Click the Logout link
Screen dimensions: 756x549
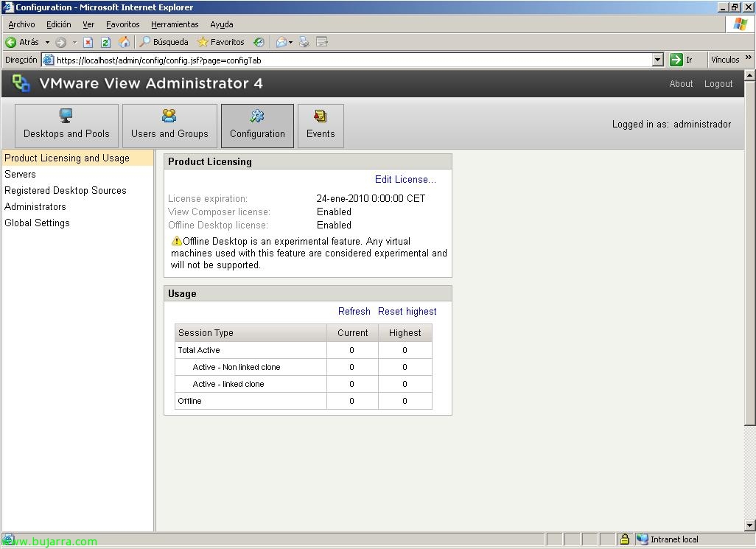point(718,83)
